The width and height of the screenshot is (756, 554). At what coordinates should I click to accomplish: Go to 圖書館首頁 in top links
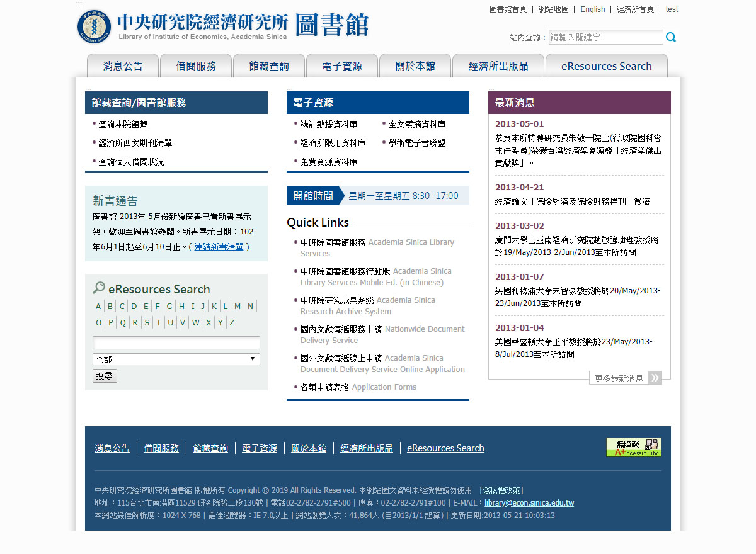click(508, 9)
